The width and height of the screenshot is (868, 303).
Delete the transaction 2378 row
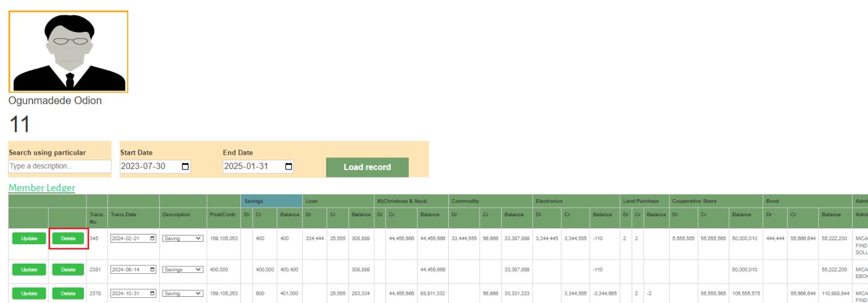point(68,294)
